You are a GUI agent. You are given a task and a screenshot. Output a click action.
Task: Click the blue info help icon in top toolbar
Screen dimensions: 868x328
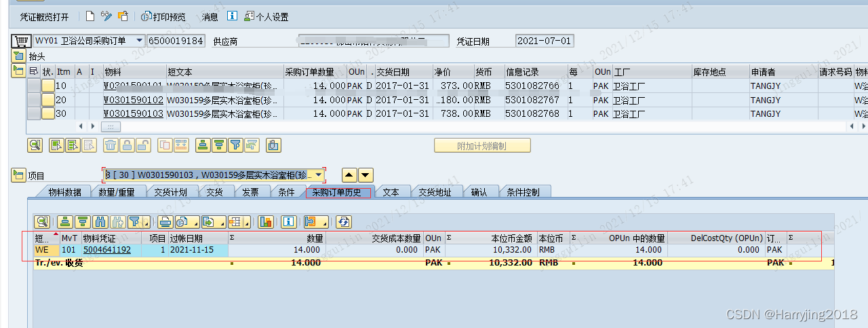click(232, 16)
